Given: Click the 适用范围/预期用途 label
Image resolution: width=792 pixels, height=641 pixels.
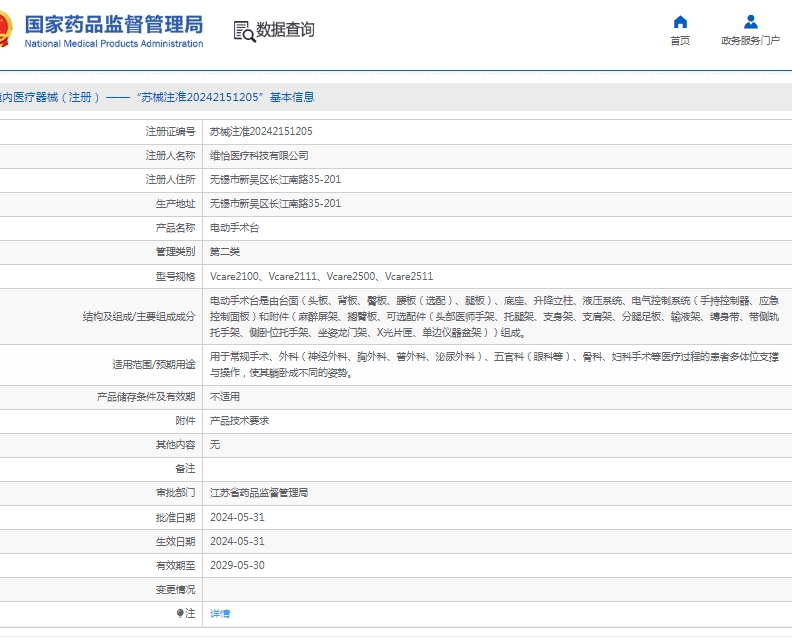Looking at the screenshot, I should coord(154,365).
